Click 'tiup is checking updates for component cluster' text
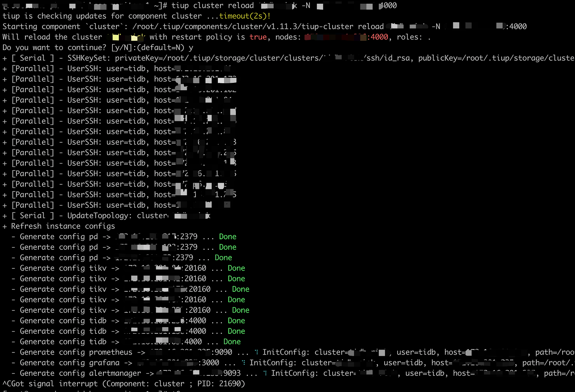 [102, 16]
